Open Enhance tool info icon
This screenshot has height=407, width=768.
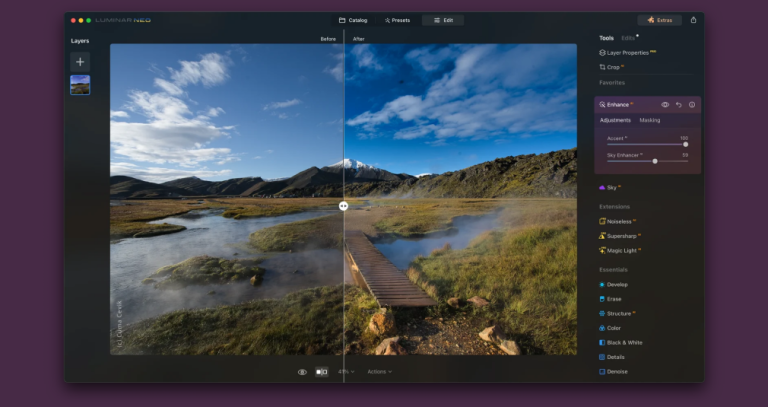(x=692, y=105)
